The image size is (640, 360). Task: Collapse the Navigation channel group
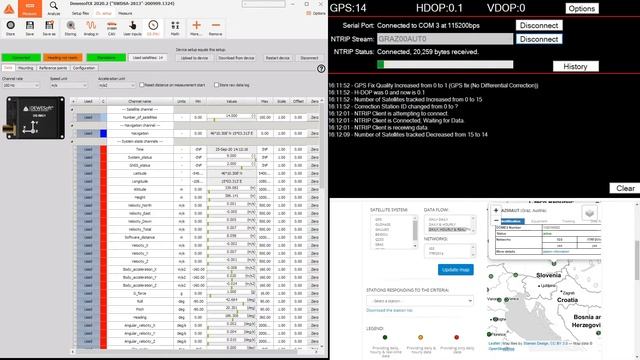tap(73, 125)
